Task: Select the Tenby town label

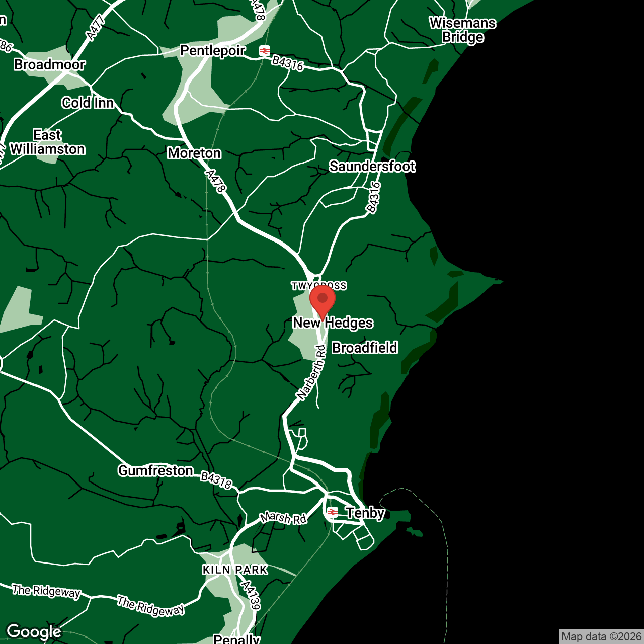Action: coord(365,513)
